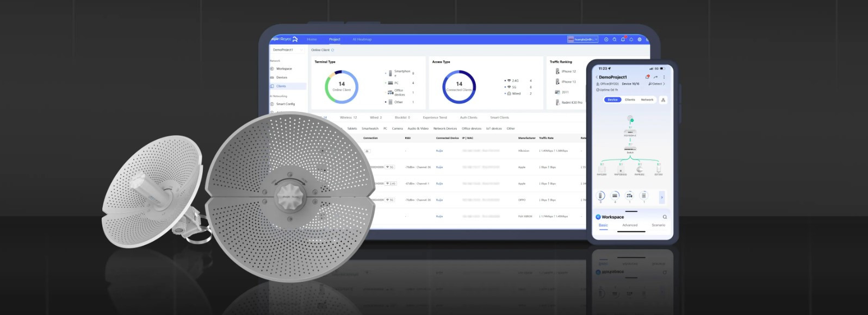Click the Devices sidebar icon on tablet
Image resolution: width=868 pixels, height=315 pixels.
click(272, 78)
